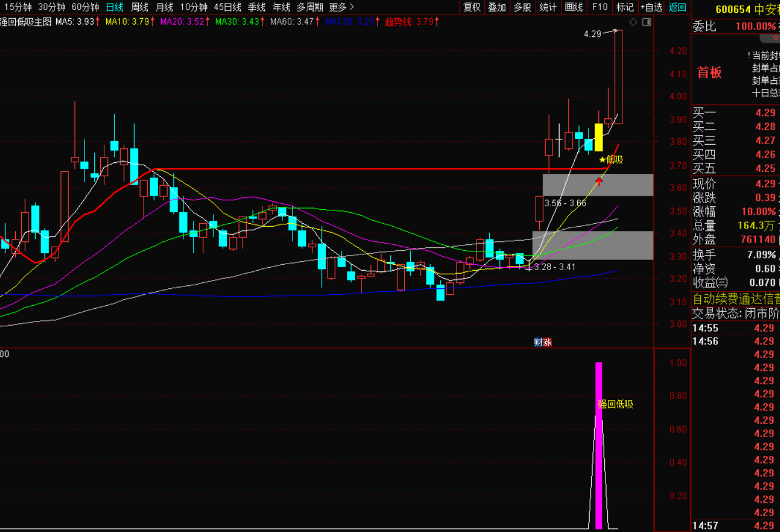
Task: Add stock via +自选 button
Action: click(x=651, y=7)
